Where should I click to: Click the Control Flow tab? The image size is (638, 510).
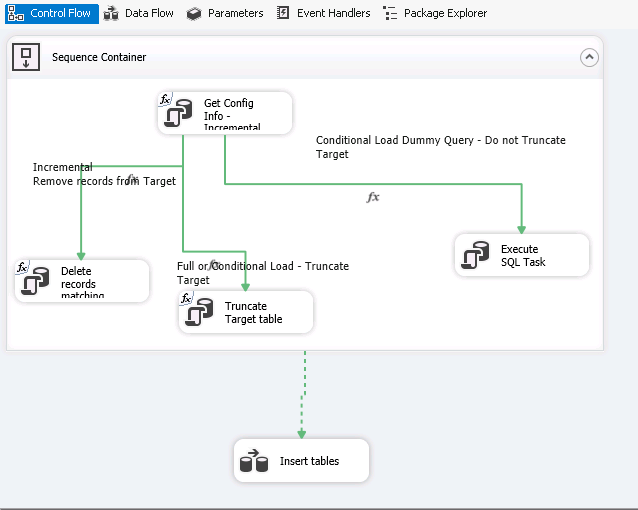[52, 13]
